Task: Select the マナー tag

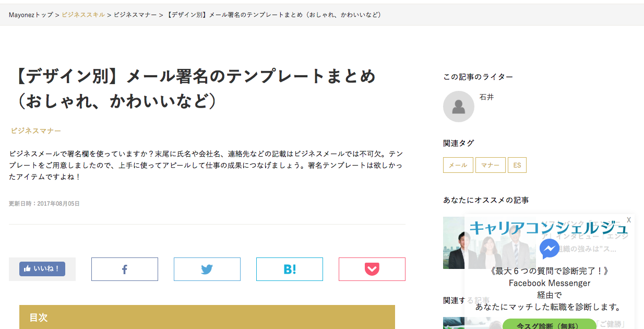Action: click(x=491, y=165)
